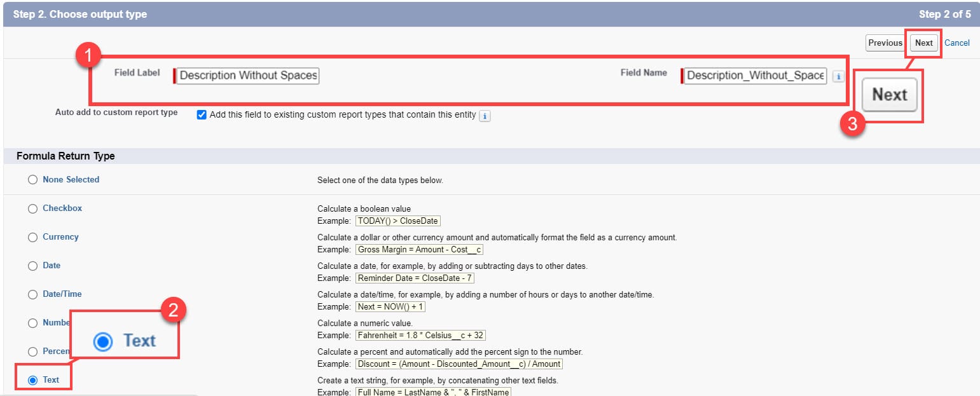Select the Text formula return type
The width and height of the screenshot is (980, 396).
click(x=32, y=379)
